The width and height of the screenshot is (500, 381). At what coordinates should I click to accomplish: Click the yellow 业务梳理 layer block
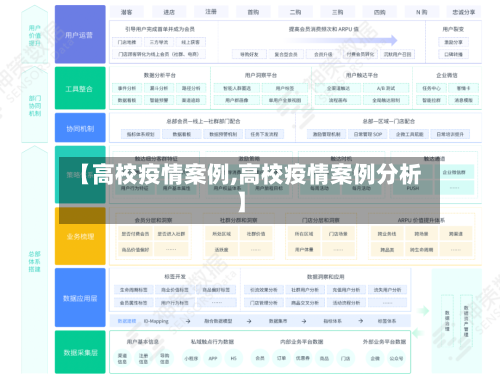(80, 236)
